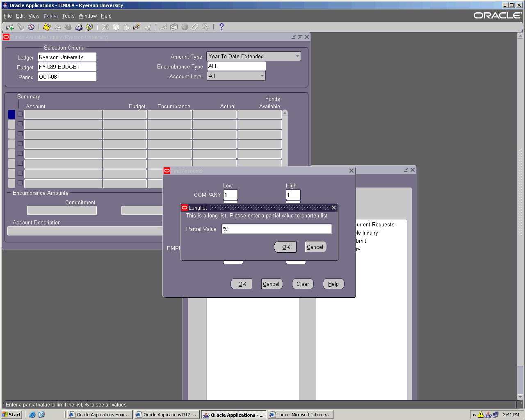Tick the checkbox in fourth Summary row
Image resolution: width=525 pixels, height=420 pixels.
(x=20, y=144)
